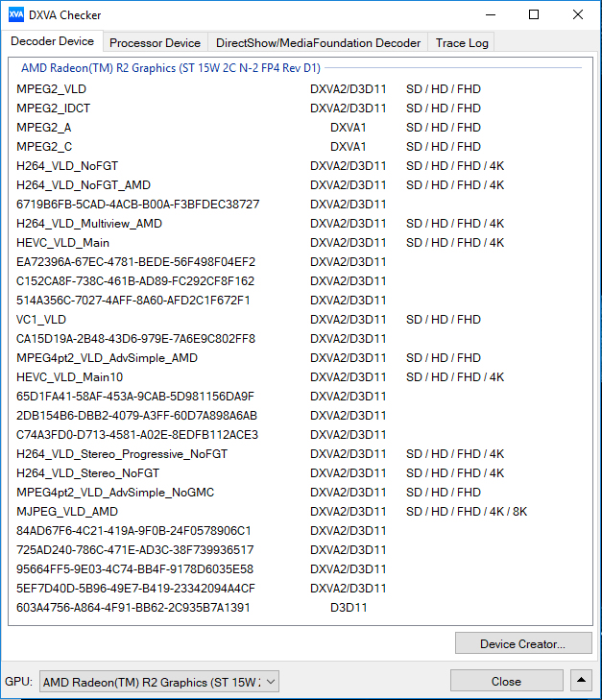Select the HEVC_VLD_Main10 entry
This screenshot has width=602, height=700.
[x=69, y=377]
